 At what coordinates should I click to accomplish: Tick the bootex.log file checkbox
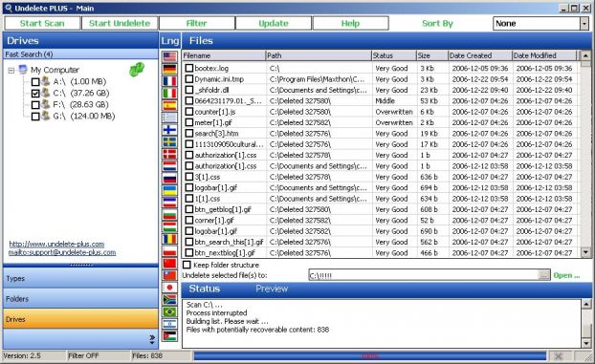[189, 68]
